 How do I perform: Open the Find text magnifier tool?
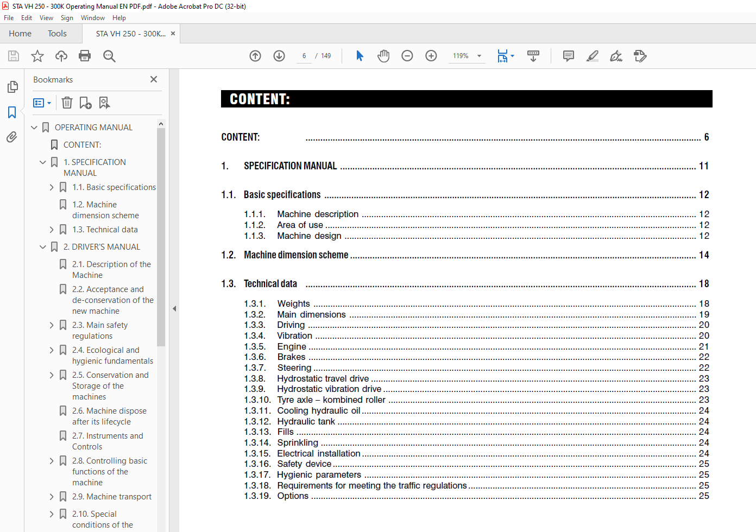[109, 56]
